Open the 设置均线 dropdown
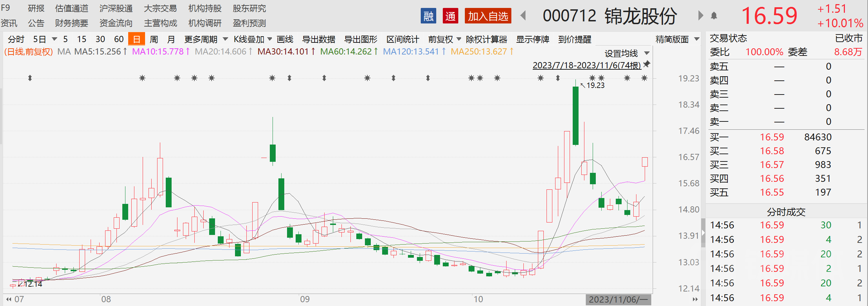 (x=627, y=53)
